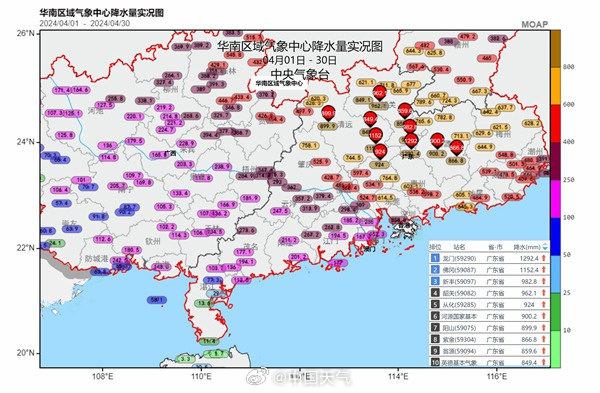Click the orange 600-800 legend color band
This screenshot has width=600, height=393.
coord(555,86)
